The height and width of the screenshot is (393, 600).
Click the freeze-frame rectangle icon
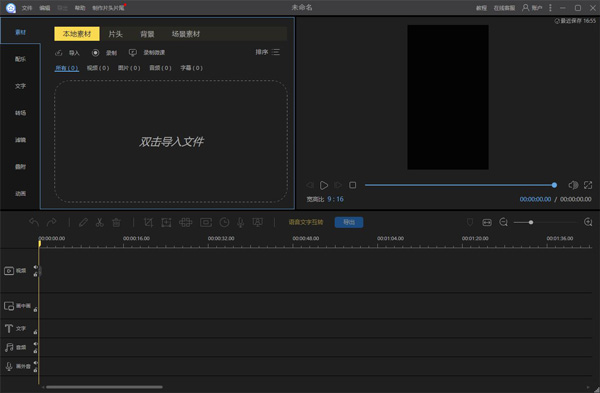[x=206, y=222]
